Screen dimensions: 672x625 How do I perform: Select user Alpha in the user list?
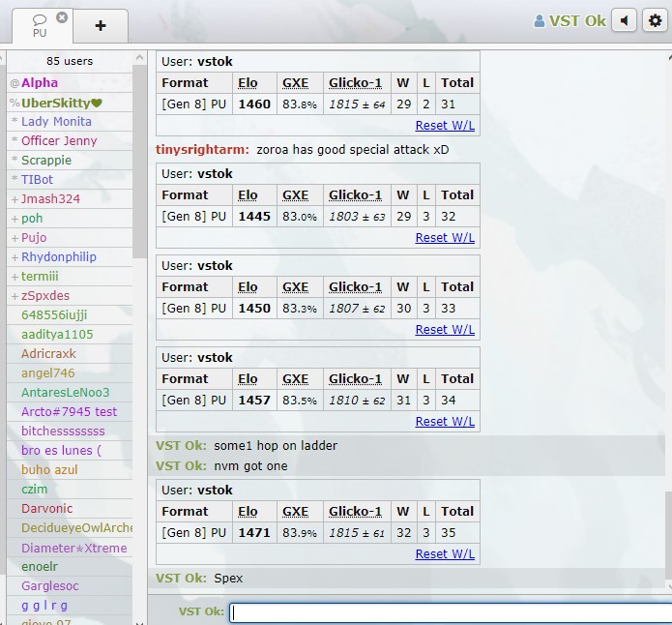[x=40, y=83]
